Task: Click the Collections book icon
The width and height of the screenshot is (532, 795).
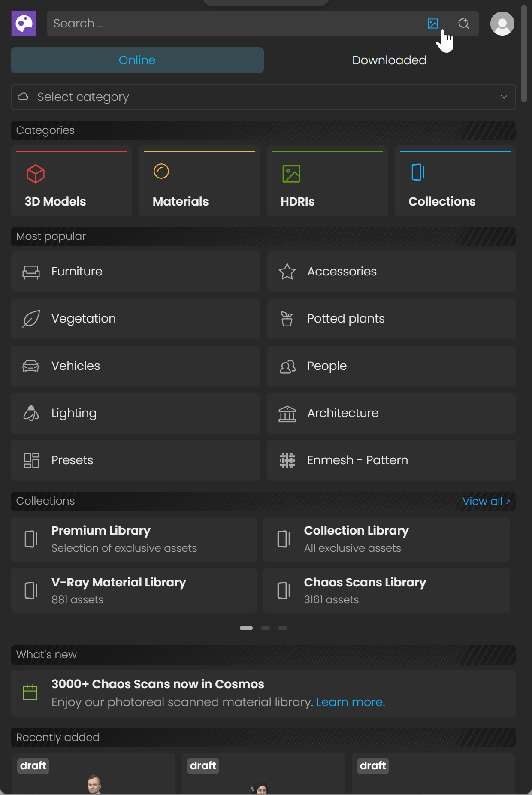Action: (418, 172)
